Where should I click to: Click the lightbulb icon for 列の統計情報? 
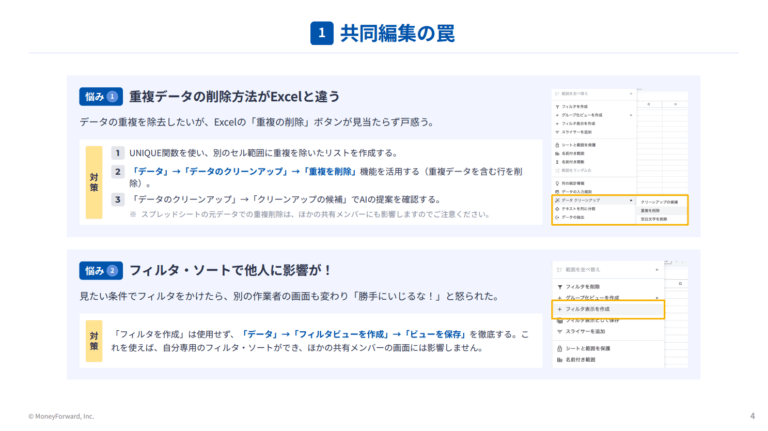557,183
